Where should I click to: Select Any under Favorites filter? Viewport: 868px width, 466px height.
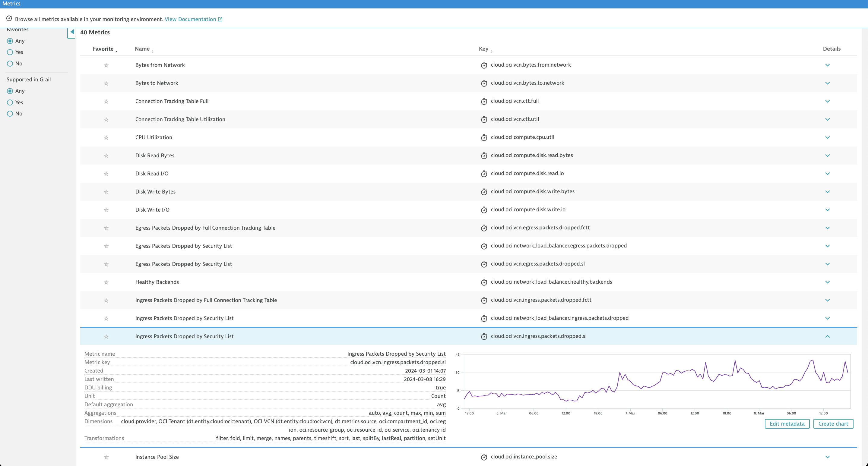click(10, 41)
